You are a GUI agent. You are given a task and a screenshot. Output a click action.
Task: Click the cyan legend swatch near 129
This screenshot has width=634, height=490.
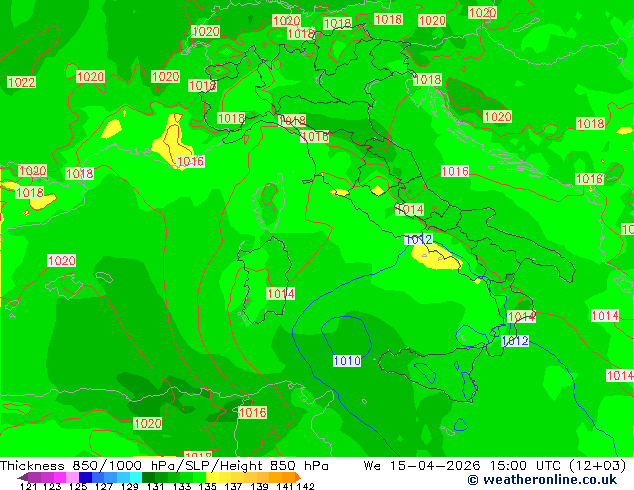(x=136, y=477)
